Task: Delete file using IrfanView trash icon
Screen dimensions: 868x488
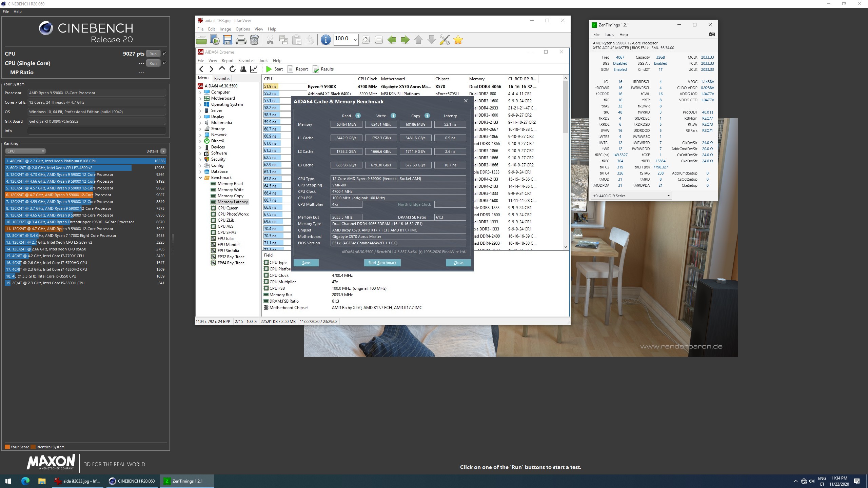Action: [254, 40]
